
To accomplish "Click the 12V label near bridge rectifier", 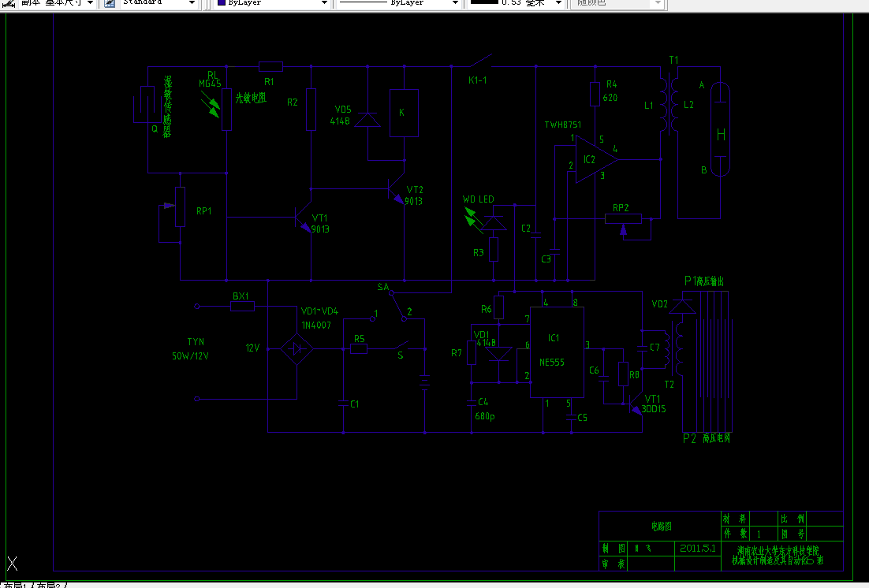I will [252, 348].
